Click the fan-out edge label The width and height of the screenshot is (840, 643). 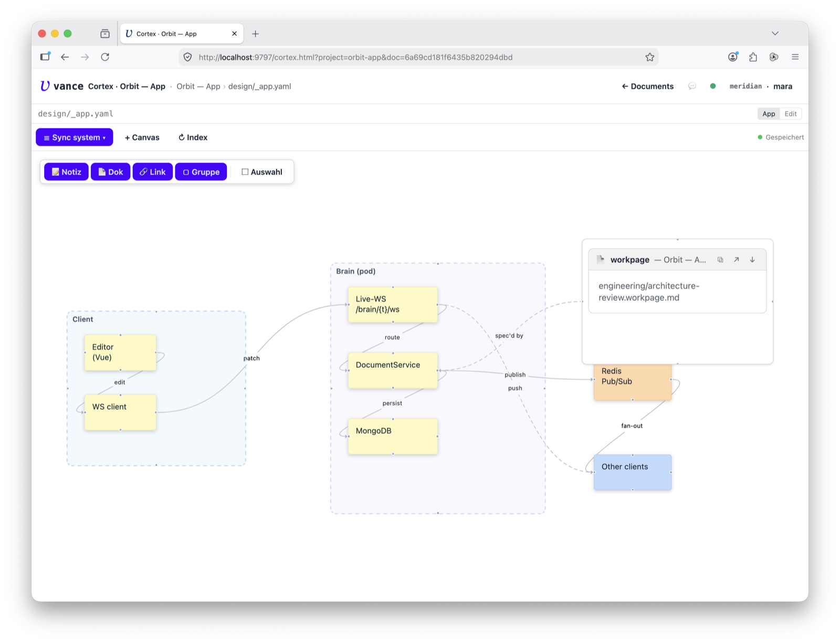(632, 426)
